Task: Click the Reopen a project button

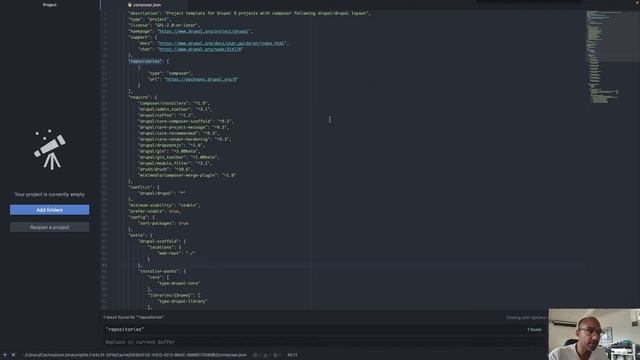Action: (x=49, y=227)
